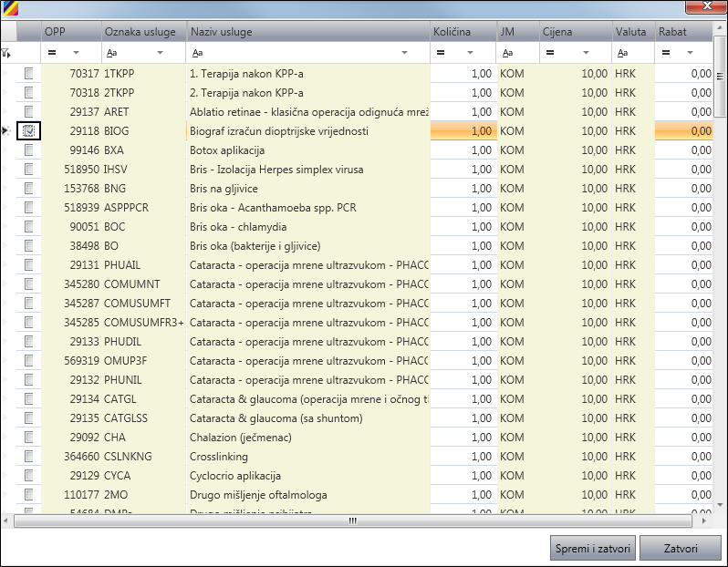Screen dimensions: 728x567
Task: Click the Aa match-case icon under Oznaka usluge
Action: (x=111, y=53)
